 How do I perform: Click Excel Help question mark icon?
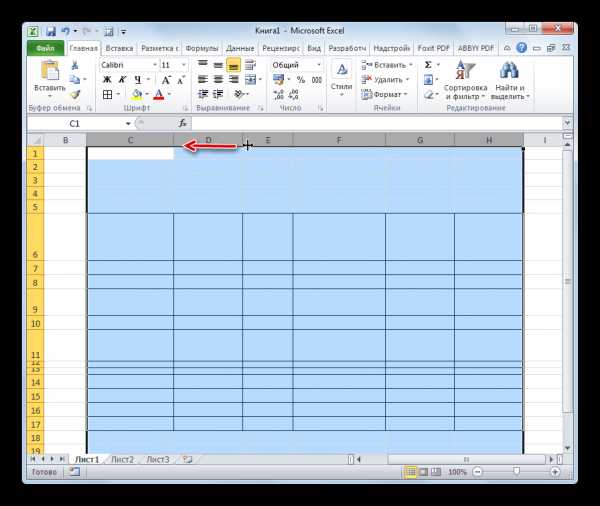[x=521, y=48]
